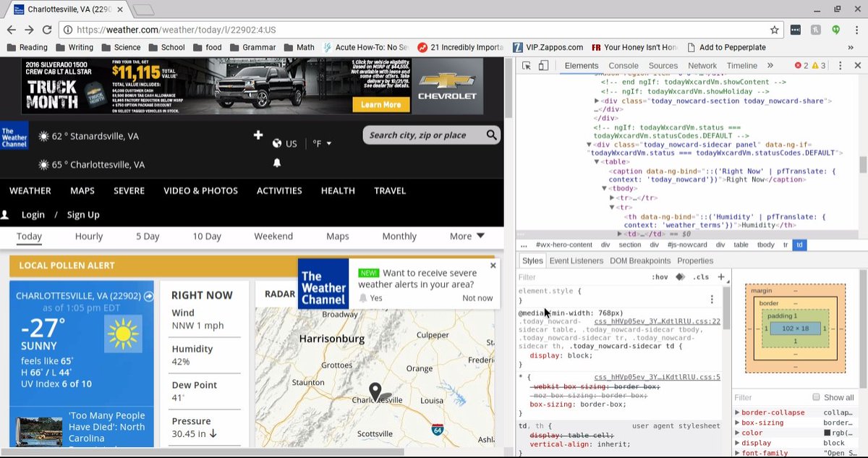Close the DevTools panel
Screen dimensions: 868x458
pyautogui.click(x=856, y=65)
